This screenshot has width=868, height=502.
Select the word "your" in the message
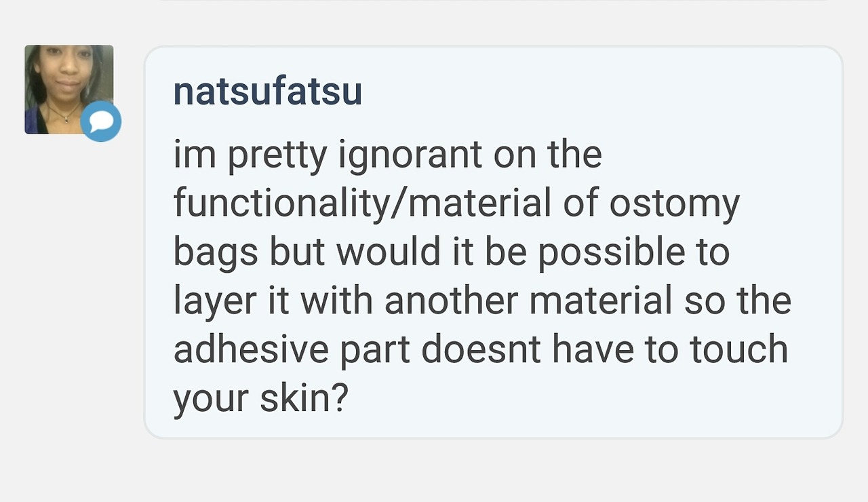210,400
